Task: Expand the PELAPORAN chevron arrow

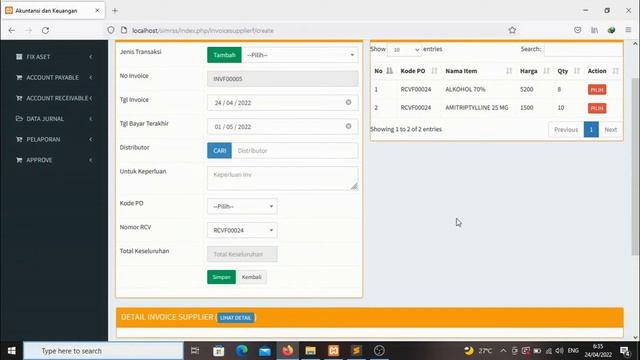Action: [91, 139]
